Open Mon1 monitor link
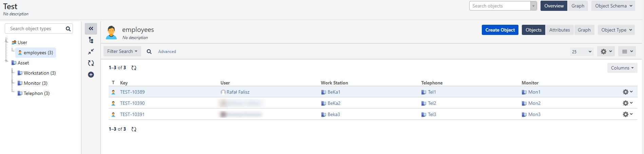644x154 pixels. coord(534,92)
